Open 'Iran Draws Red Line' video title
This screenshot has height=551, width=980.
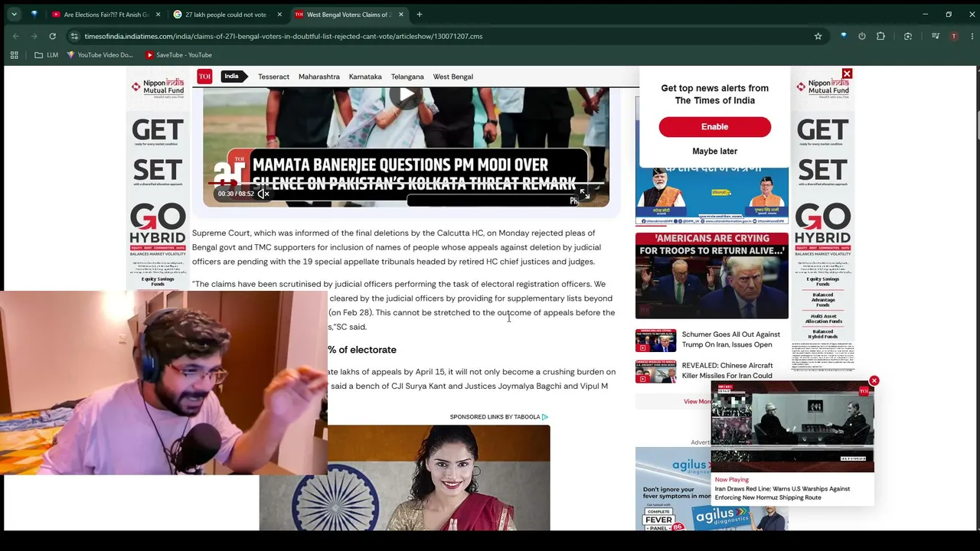pos(782,494)
